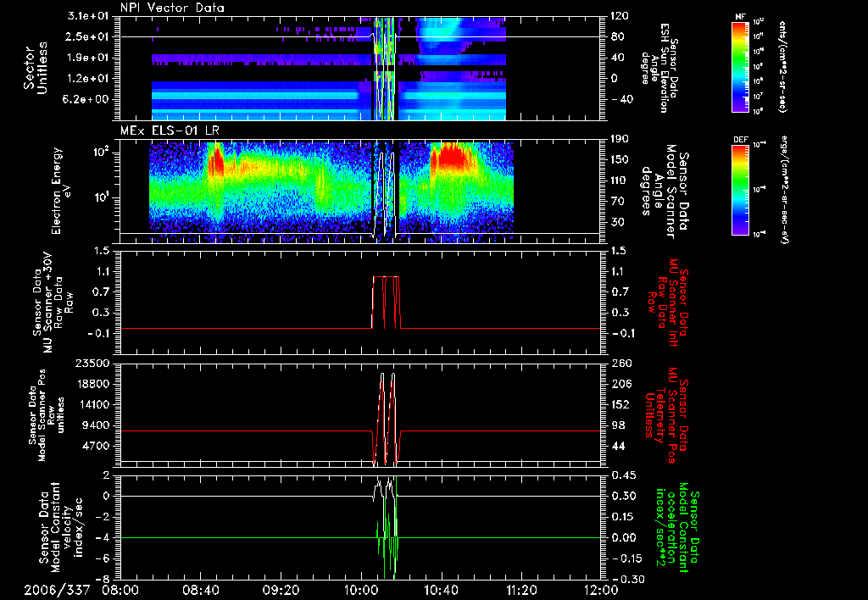Select the green 'Model Constant acceleration' label
This screenshot has width=868, height=600.
[677, 529]
